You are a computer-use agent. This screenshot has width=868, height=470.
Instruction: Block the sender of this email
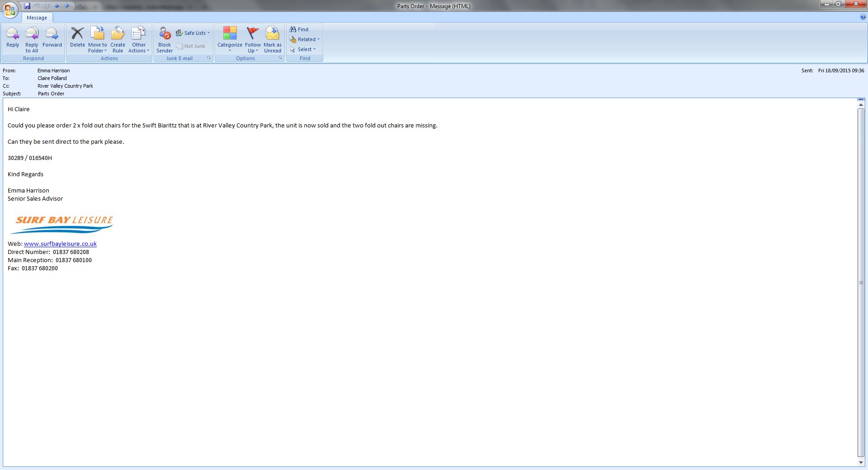point(165,40)
